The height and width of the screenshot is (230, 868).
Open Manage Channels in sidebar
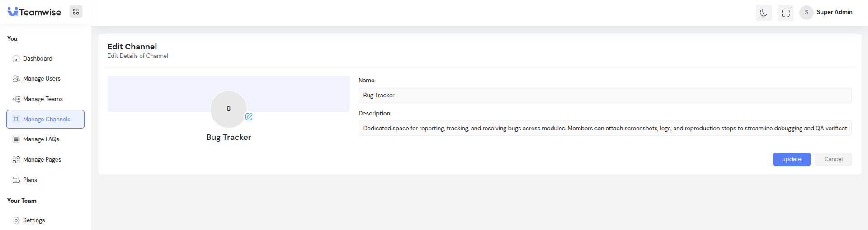pyautogui.click(x=46, y=120)
